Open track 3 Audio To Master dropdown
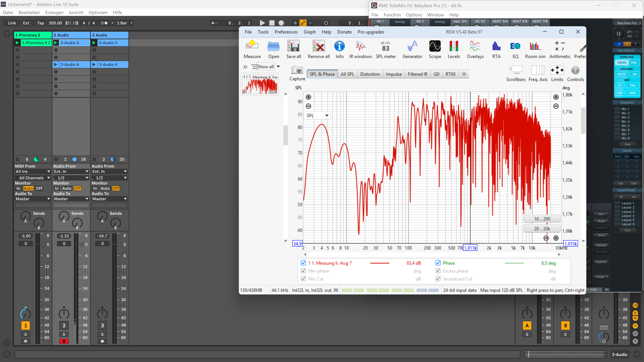 [x=110, y=199]
